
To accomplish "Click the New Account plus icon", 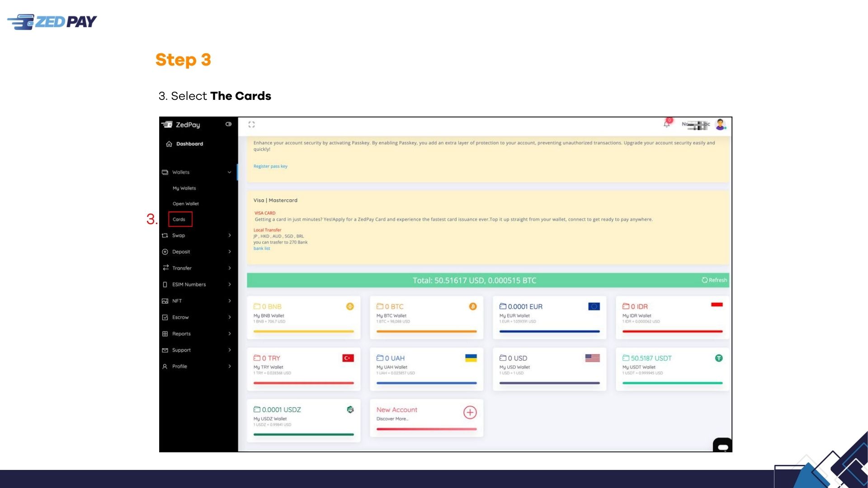I will pos(470,413).
